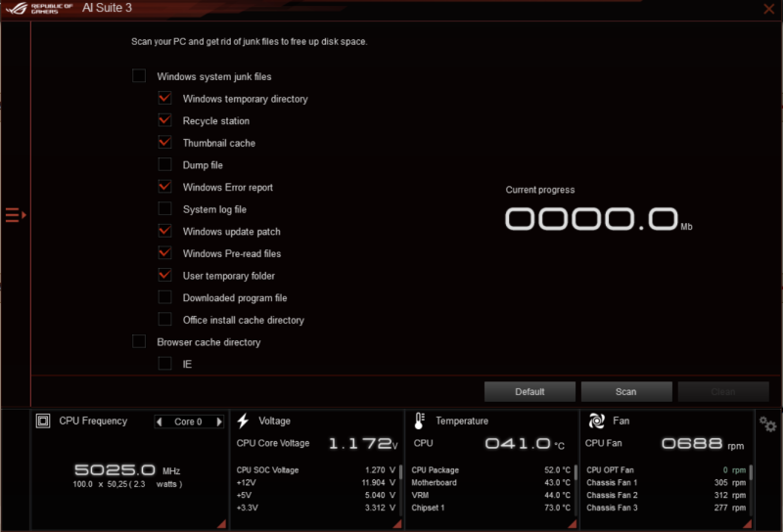
Task: Click the CPU Core Voltage 1.172 reading
Action: [x=363, y=443]
